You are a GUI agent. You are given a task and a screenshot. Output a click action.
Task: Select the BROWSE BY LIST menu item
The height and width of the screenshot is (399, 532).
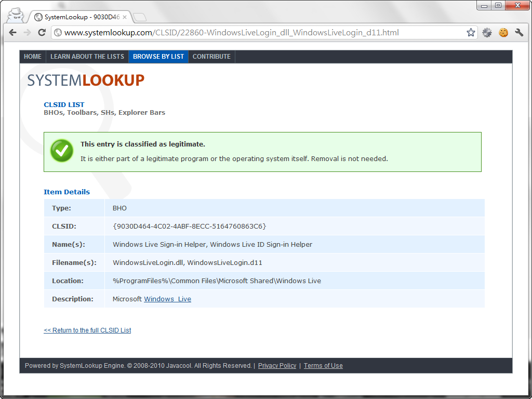[158, 57]
